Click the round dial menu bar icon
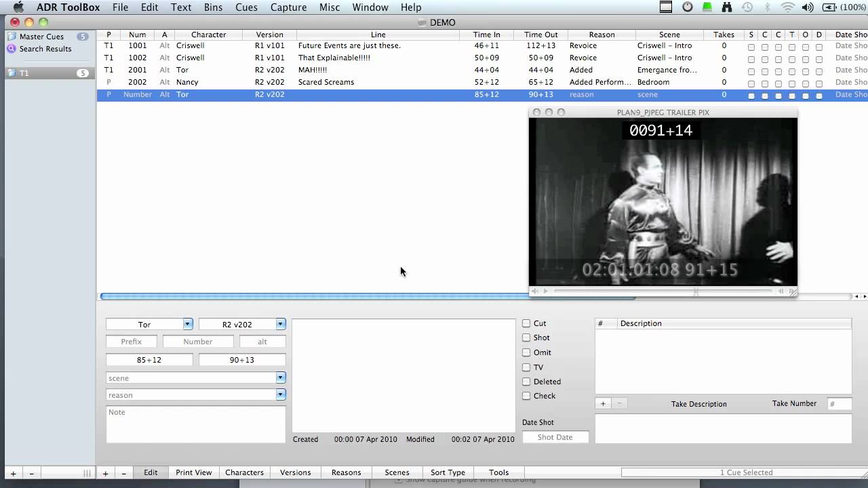The height and width of the screenshot is (488, 868). 688,7
